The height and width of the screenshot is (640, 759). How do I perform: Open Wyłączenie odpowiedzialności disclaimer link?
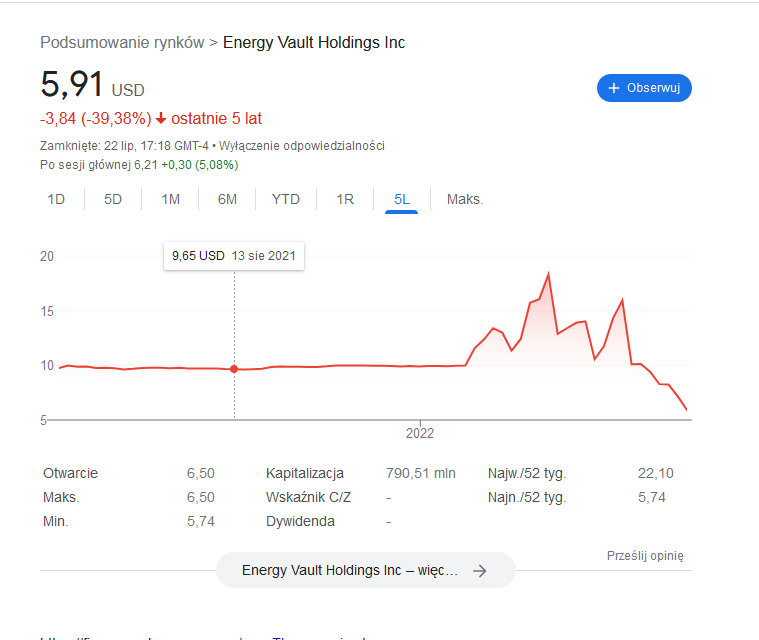tap(302, 146)
